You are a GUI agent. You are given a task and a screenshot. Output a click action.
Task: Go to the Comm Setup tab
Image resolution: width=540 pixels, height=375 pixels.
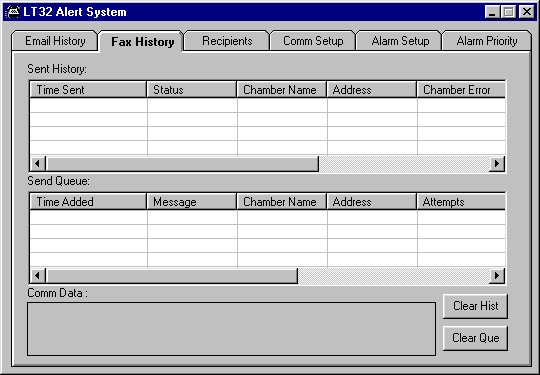[313, 41]
